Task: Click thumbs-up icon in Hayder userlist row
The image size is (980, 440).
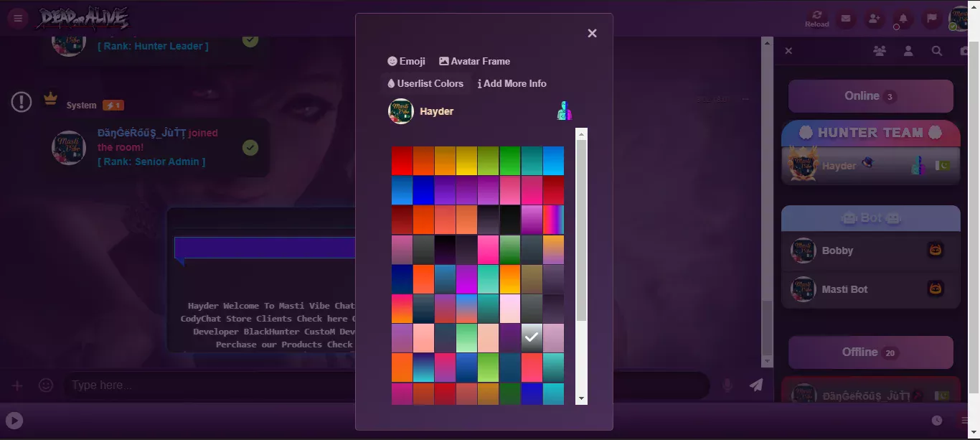Action: point(918,166)
